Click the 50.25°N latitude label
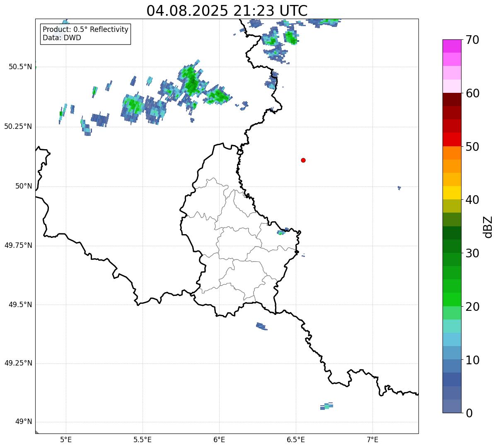498x448 pixels. (18, 126)
